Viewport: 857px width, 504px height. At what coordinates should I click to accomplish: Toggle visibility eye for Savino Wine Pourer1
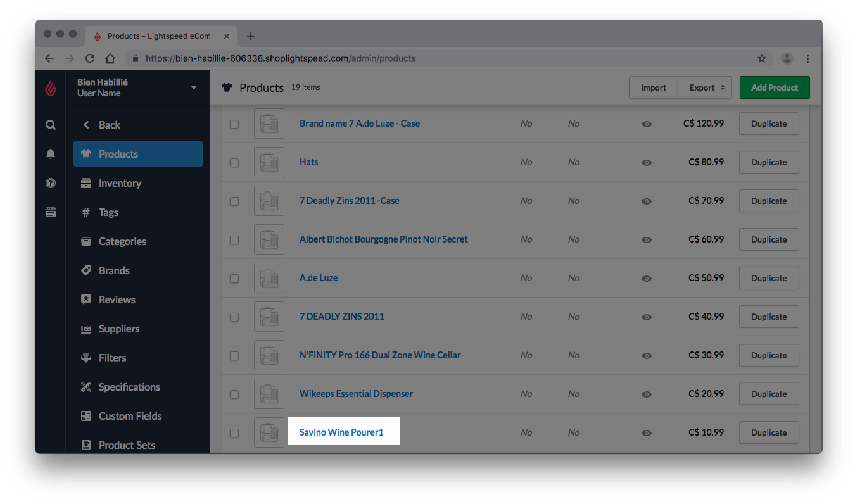point(646,433)
